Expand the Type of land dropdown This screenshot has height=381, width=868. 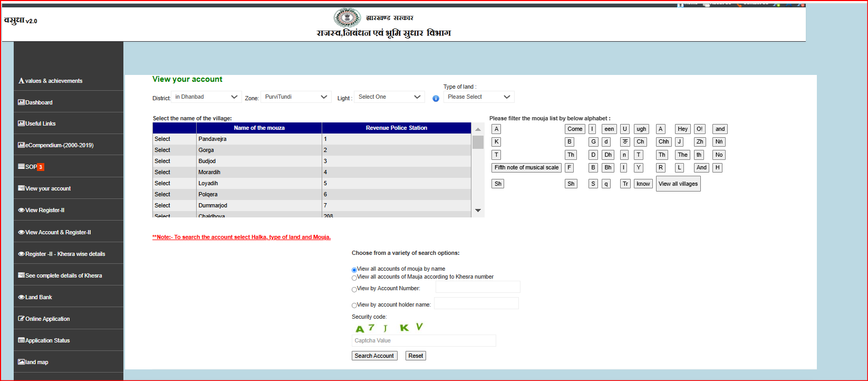(x=478, y=97)
